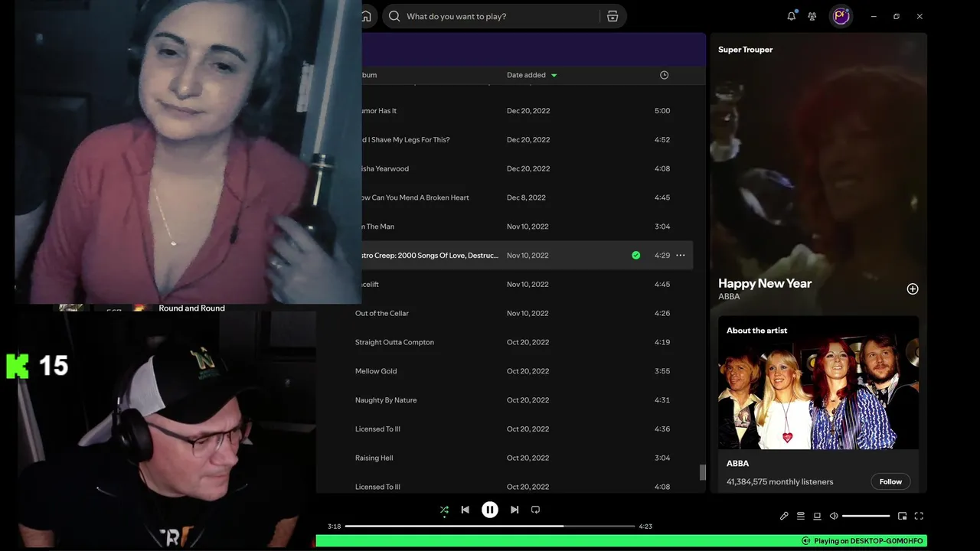980x551 pixels.
Task: Open more options for Astro Creep track
Action: pyautogui.click(x=681, y=256)
